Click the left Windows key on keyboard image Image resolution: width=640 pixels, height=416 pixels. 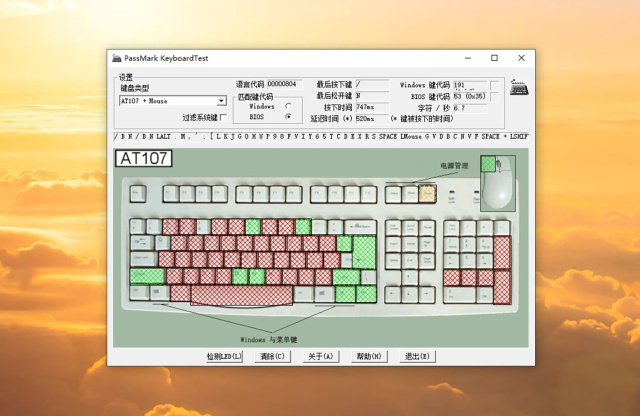click(160, 293)
